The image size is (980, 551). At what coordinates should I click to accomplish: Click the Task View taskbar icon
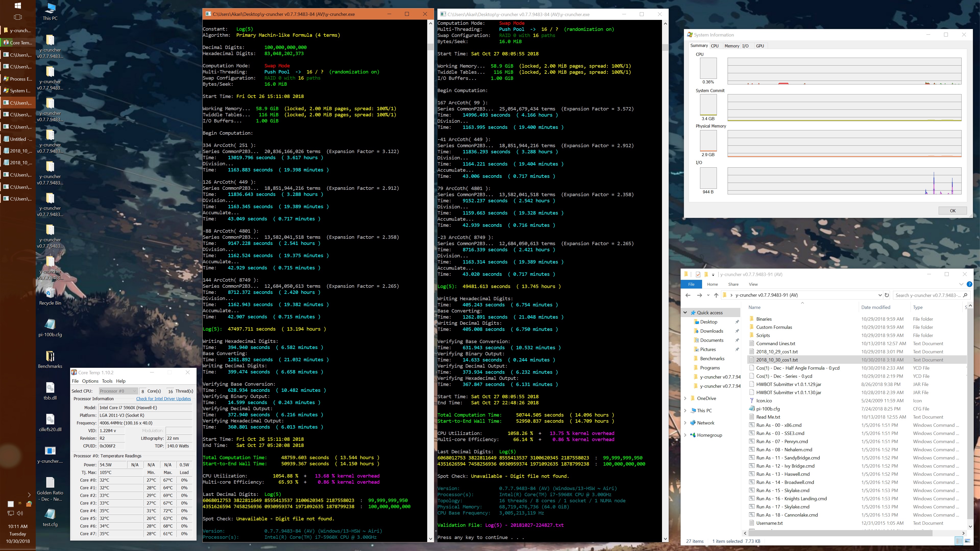point(18,17)
